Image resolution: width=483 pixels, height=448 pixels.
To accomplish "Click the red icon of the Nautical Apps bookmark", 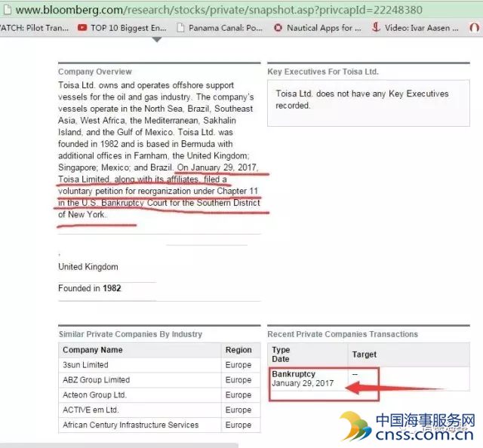I will 278,28.
